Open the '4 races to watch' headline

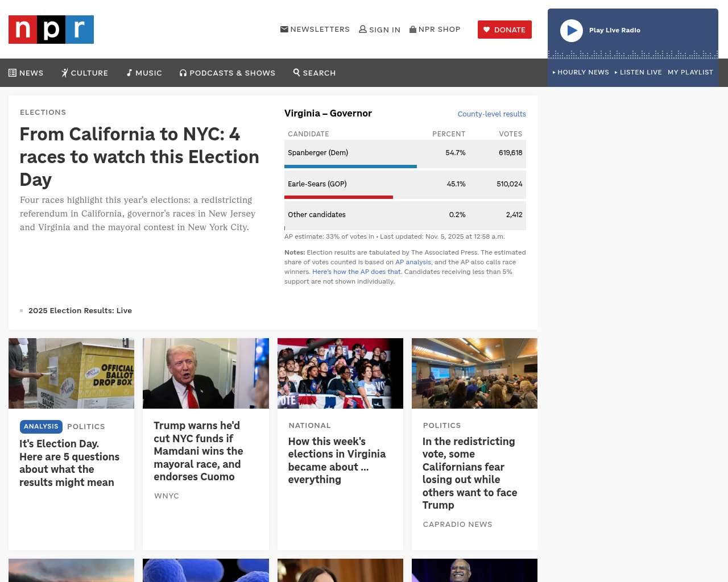pos(139,156)
